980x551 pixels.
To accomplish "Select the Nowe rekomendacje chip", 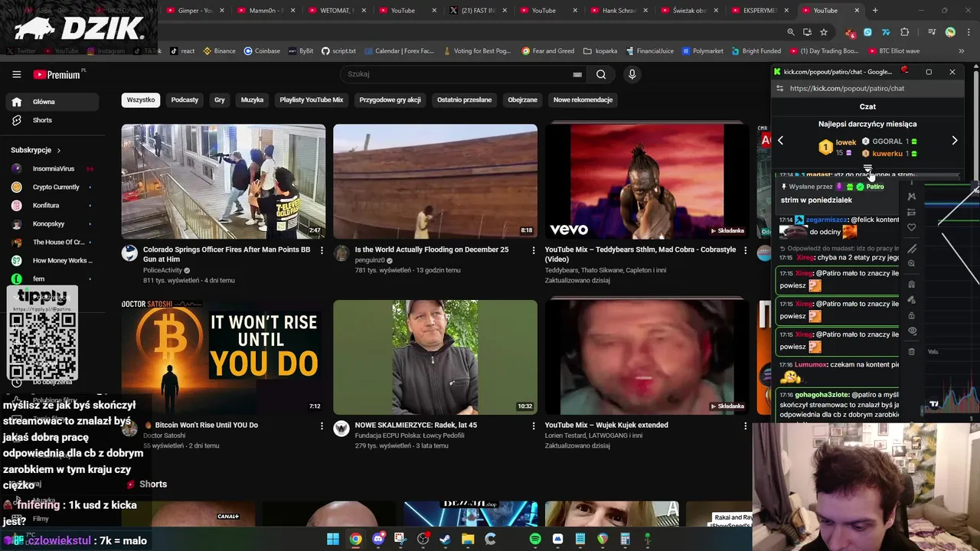I will tap(583, 99).
